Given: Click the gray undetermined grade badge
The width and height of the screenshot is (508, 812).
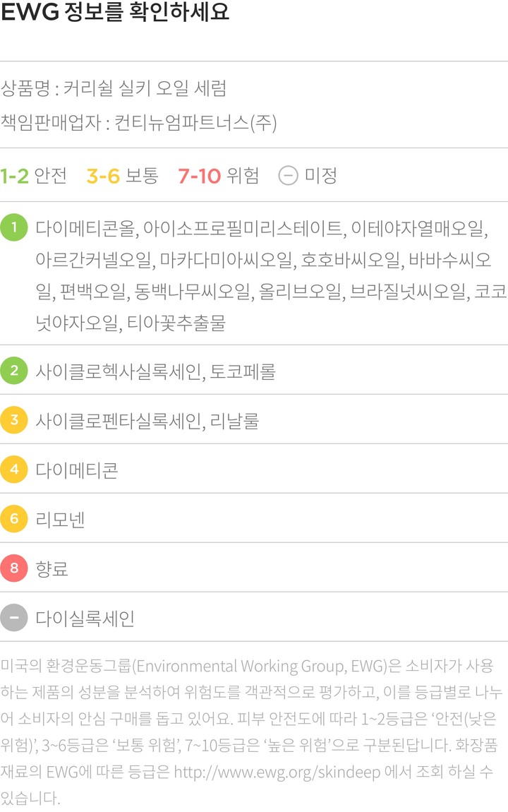Looking at the screenshot, I should coord(13,618).
